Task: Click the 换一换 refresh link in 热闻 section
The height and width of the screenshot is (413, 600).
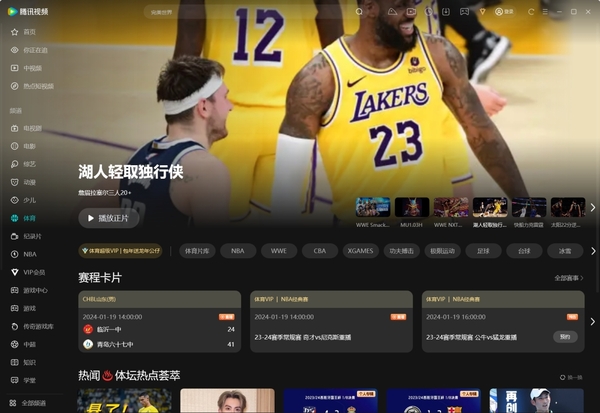Action: 571,377
